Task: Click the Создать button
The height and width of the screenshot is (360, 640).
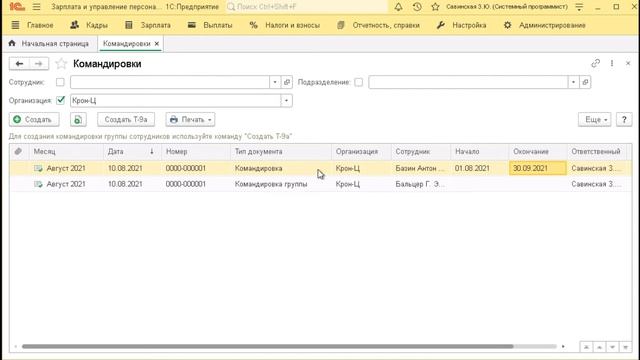Action: (34, 120)
